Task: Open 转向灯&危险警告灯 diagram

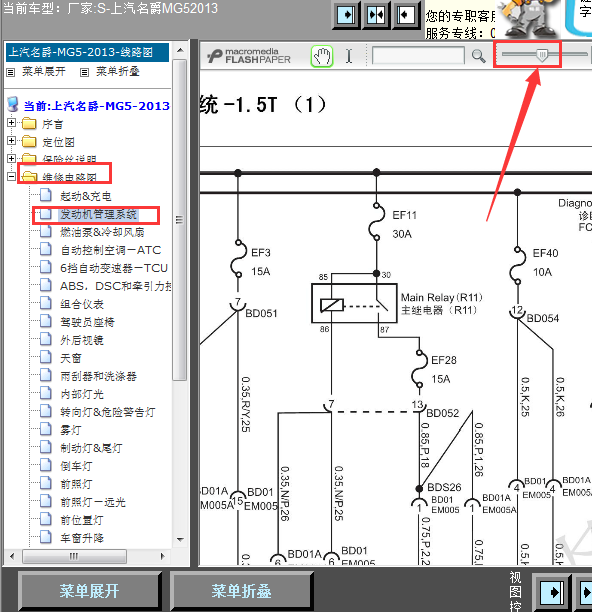Action: 108,412
